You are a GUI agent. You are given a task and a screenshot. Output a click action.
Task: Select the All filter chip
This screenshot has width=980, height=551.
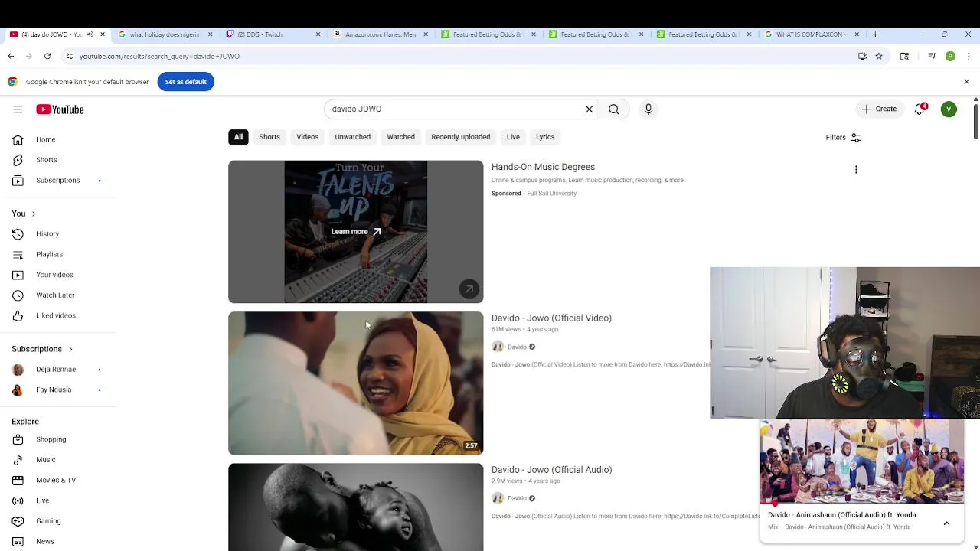click(238, 137)
